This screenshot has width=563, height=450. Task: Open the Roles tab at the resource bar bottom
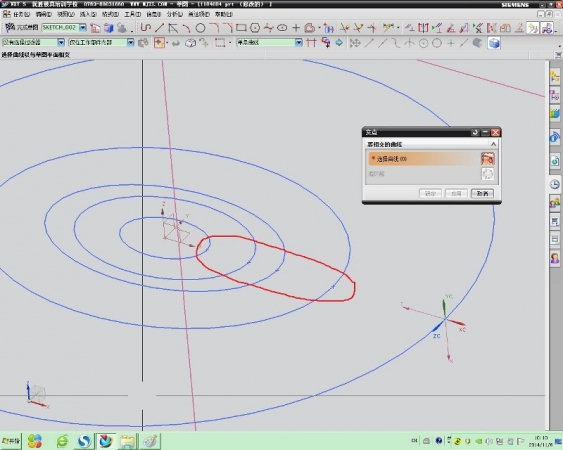[555, 258]
